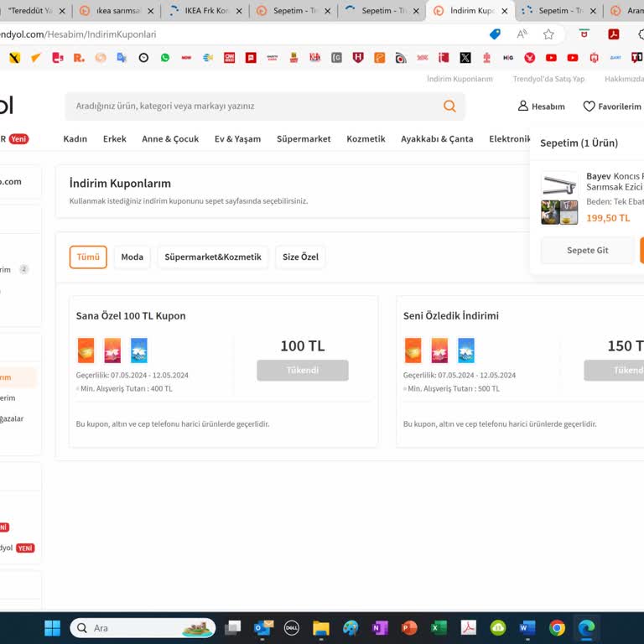Add page to favorites with star icon

548,34
